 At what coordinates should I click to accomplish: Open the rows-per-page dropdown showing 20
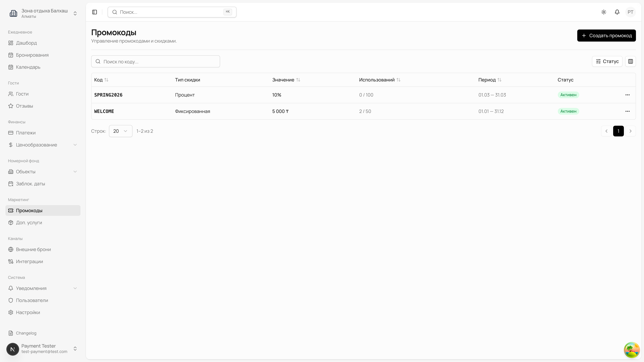[121, 131]
